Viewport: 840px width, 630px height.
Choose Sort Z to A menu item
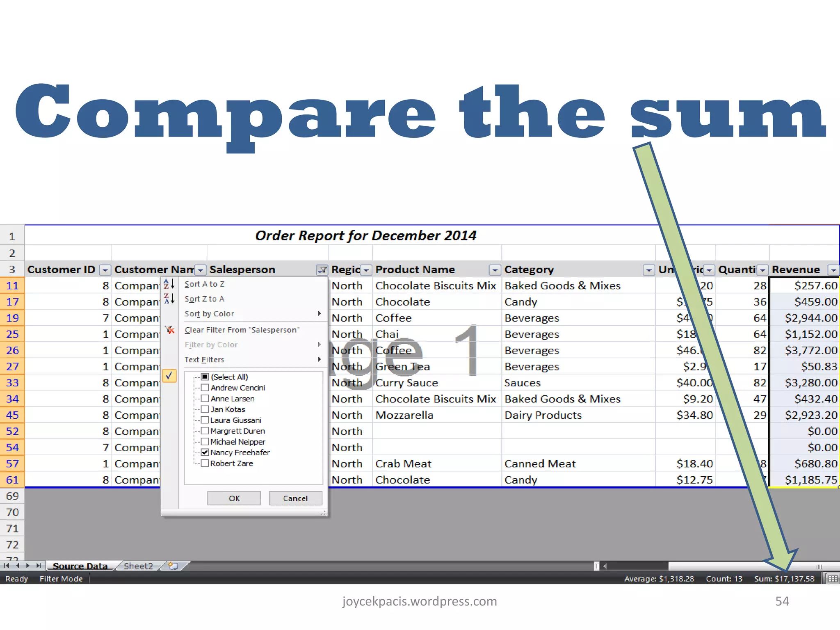(x=244, y=299)
